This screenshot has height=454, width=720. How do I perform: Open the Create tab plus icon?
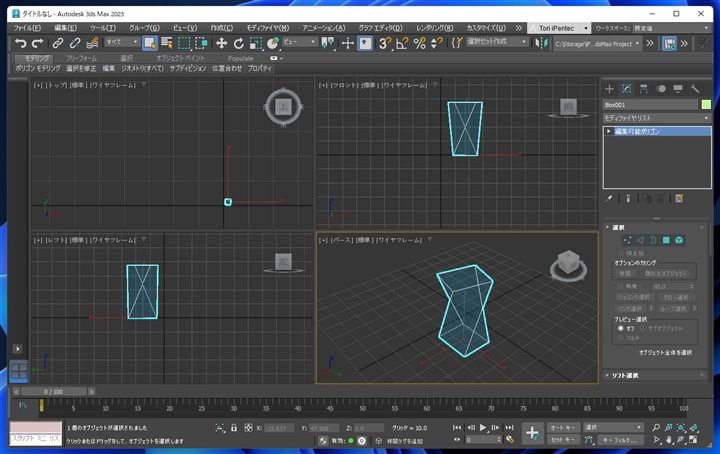point(609,89)
